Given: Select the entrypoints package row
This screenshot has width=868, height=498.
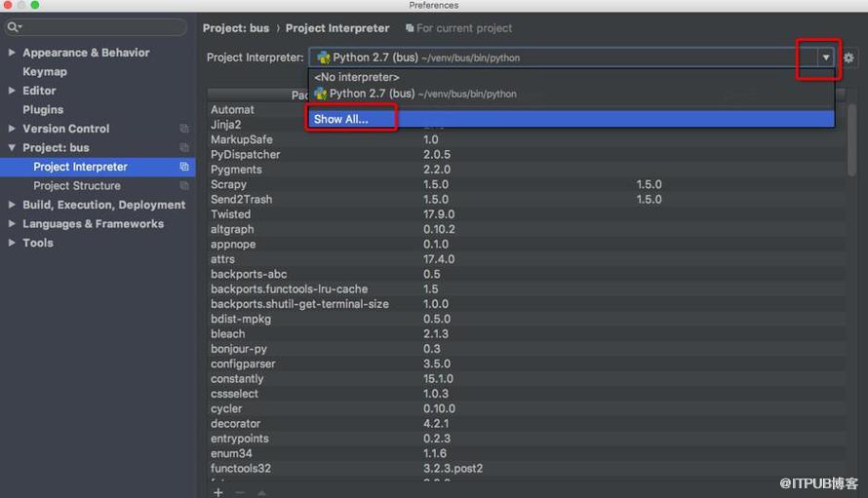Looking at the screenshot, I should tap(526, 439).
